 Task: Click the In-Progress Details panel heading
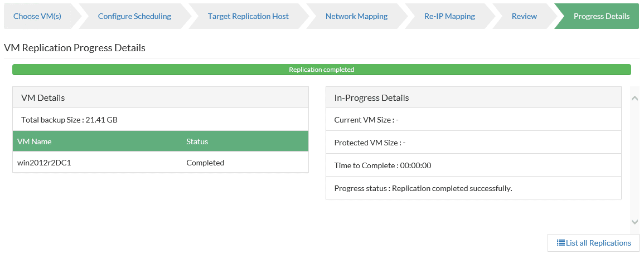pyautogui.click(x=371, y=97)
